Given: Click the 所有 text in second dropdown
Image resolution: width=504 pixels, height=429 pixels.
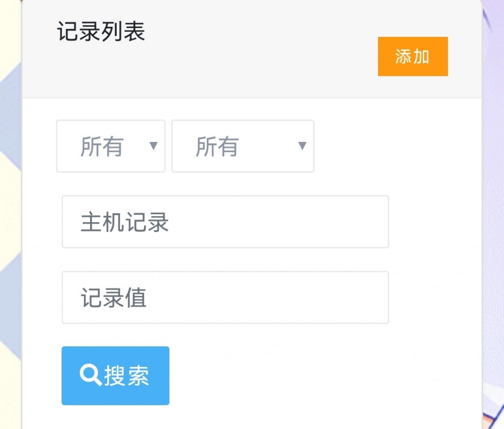Looking at the screenshot, I should [217, 147].
